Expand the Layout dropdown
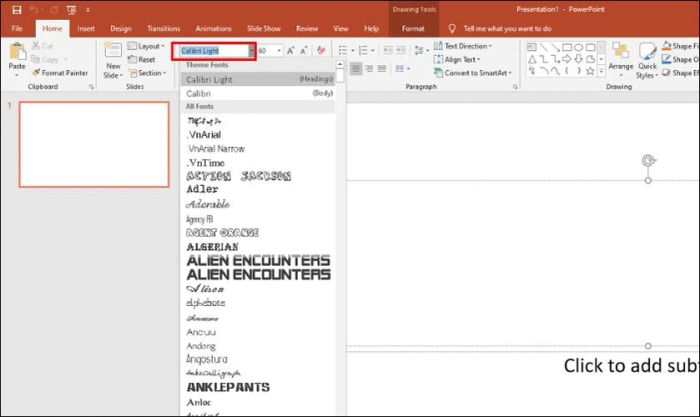 pos(146,46)
